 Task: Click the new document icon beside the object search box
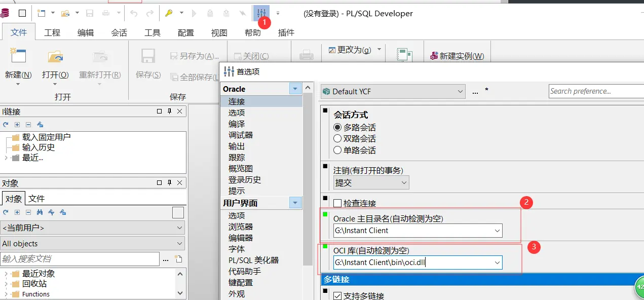(178, 259)
